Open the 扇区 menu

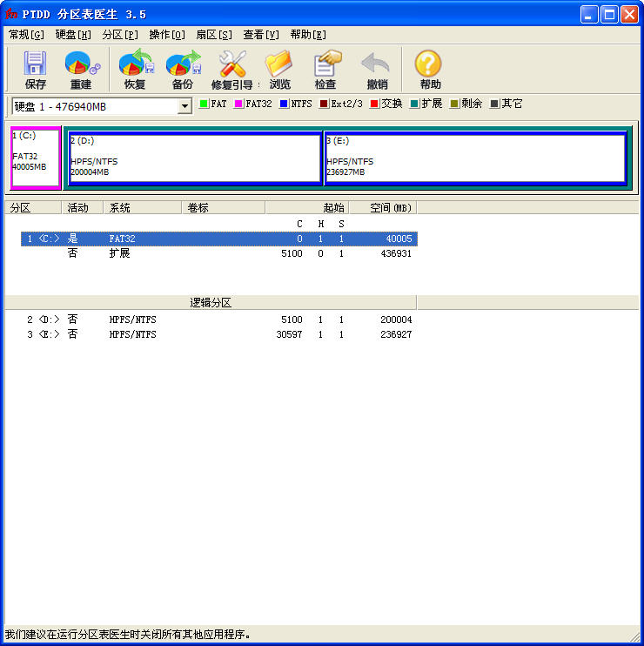pyautogui.click(x=213, y=35)
